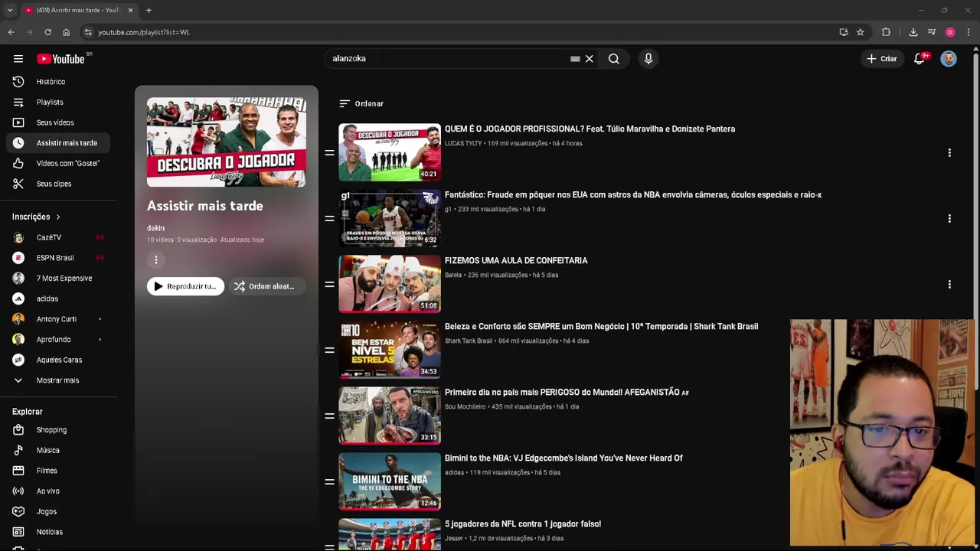Screen dimensions: 980x551
Task: Open the dakin owner link
Action: click(155, 228)
